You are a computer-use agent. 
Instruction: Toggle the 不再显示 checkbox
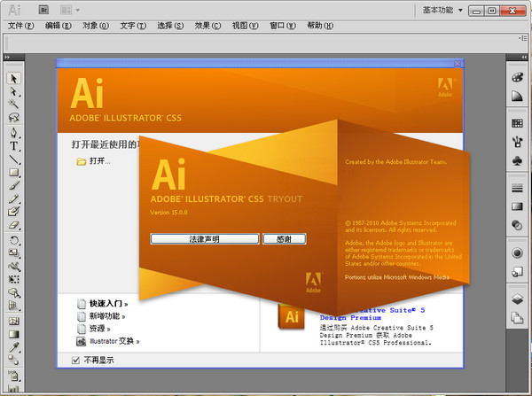point(75,360)
